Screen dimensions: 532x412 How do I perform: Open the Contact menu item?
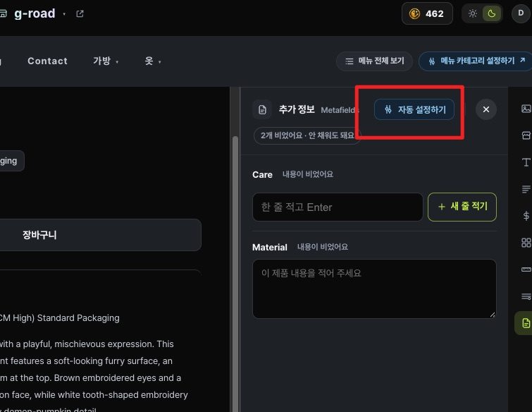click(47, 61)
